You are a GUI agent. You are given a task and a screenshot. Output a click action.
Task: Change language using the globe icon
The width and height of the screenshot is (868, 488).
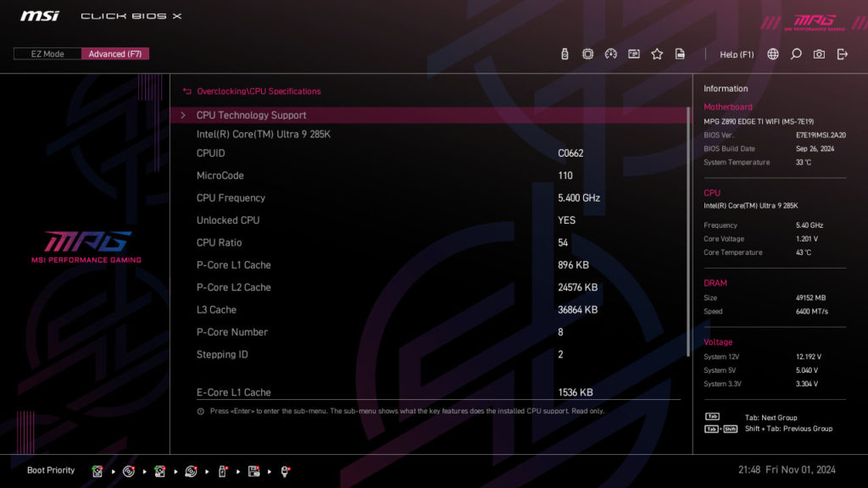(773, 53)
